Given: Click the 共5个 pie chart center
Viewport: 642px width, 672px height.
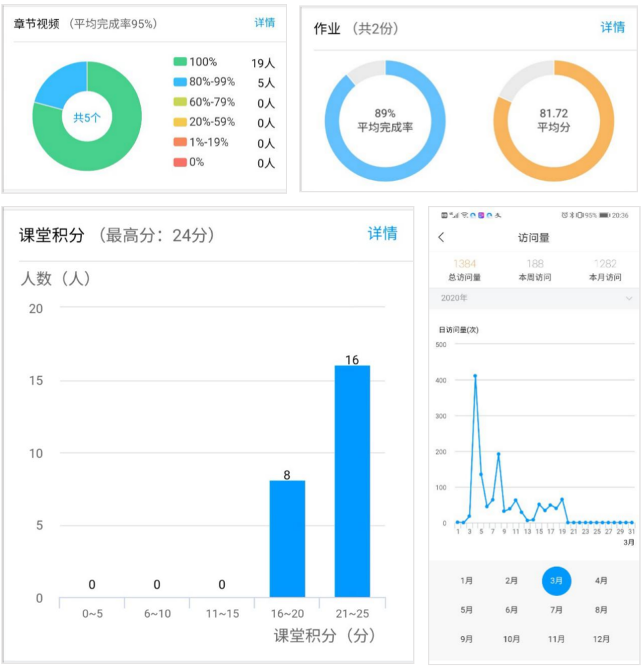Looking at the screenshot, I should pyautogui.click(x=87, y=117).
